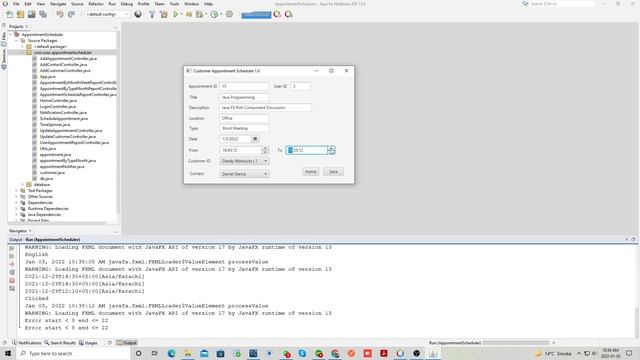This screenshot has width=640, height=360.
Task: Open the Refactor menu
Action: [x=96, y=4]
